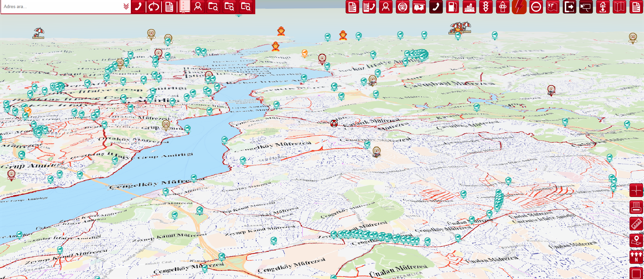Viewport: 644px width, 279px height.
Task: Open the map legend icon
Action: click(x=553, y=7)
